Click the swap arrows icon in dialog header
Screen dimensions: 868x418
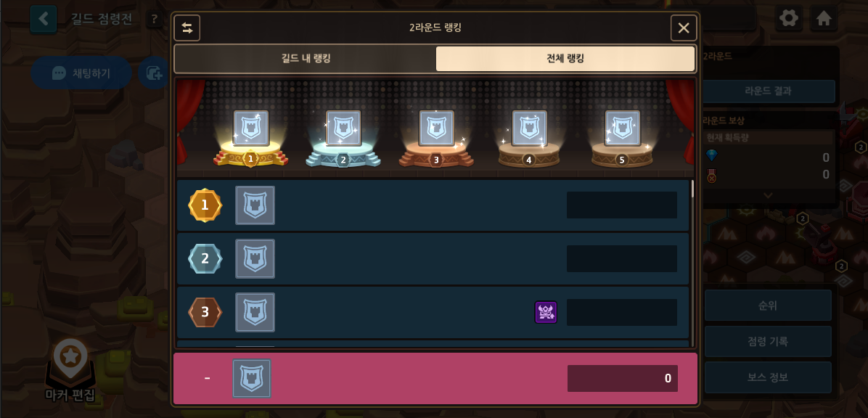tap(187, 28)
